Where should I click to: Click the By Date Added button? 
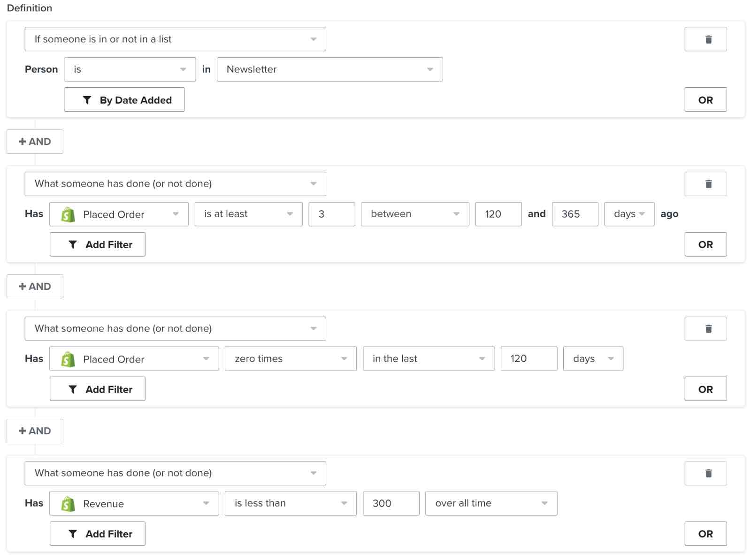(124, 99)
